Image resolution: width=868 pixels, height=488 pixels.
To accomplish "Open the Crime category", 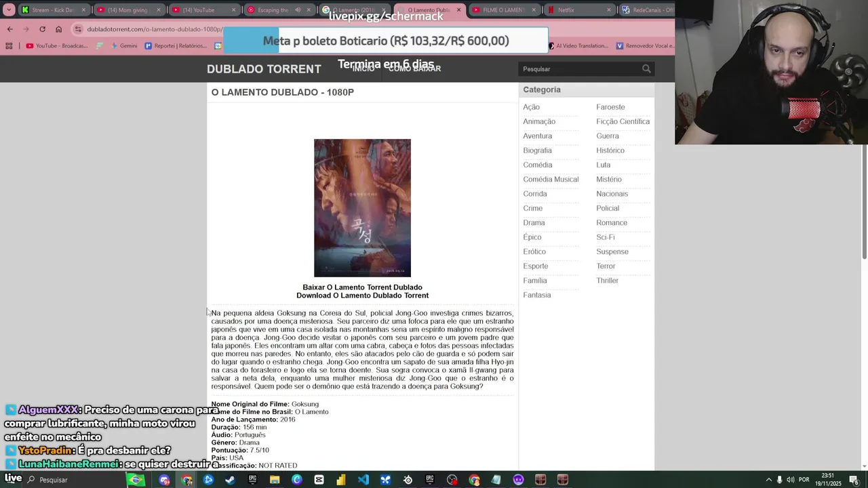I will (x=532, y=208).
